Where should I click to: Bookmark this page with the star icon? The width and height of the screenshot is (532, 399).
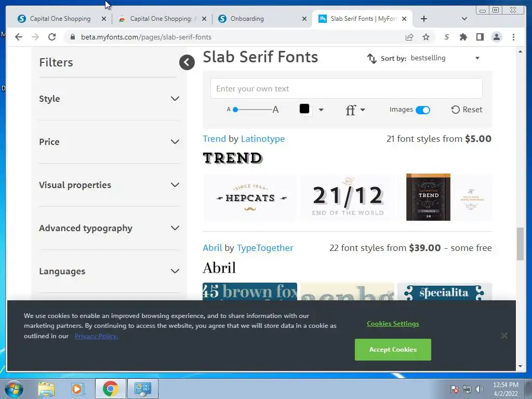click(x=426, y=37)
